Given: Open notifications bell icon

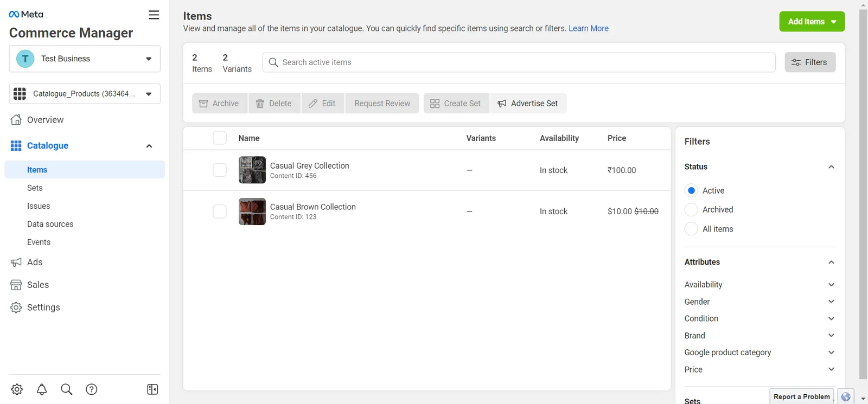Looking at the screenshot, I should click(42, 389).
